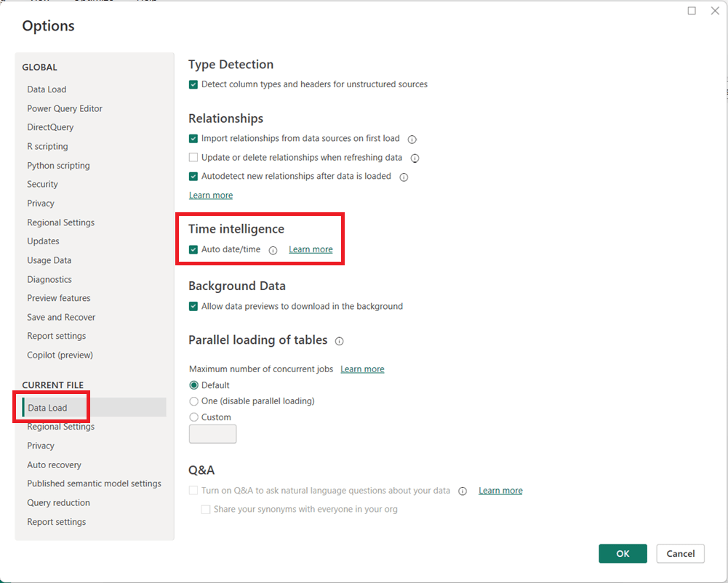
Task: Click info icon next to Parallel loading of tables
Action: pos(339,341)
